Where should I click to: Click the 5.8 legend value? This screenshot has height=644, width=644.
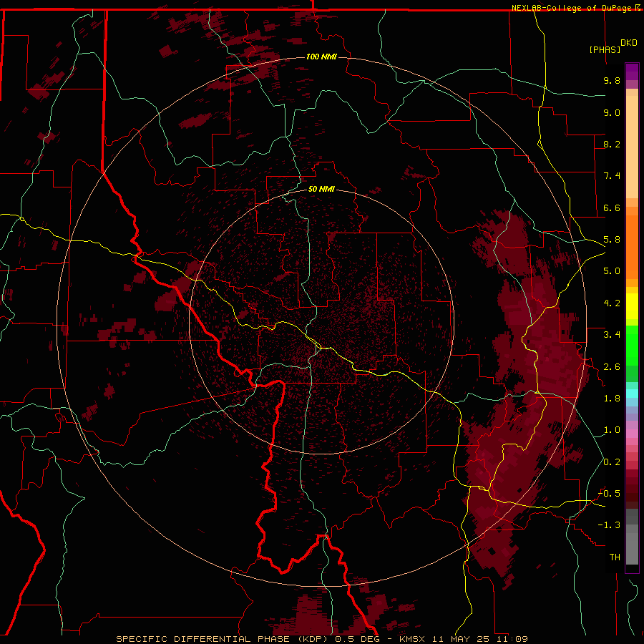tap(612, 240)
